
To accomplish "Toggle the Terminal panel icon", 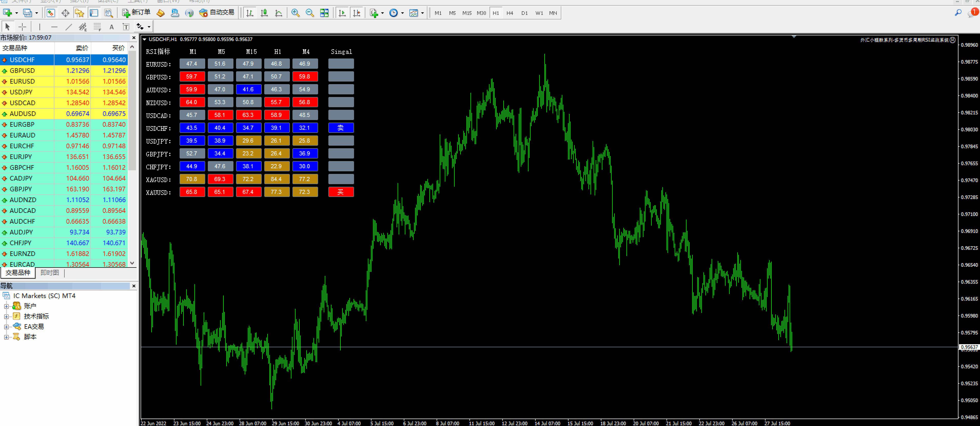I will [x=94, y=13].
